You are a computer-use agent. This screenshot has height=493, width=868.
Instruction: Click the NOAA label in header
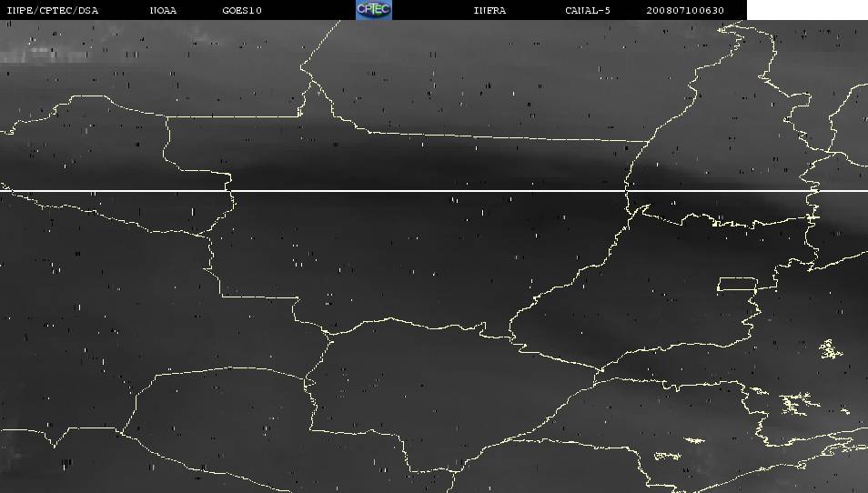tap(163, 11)
